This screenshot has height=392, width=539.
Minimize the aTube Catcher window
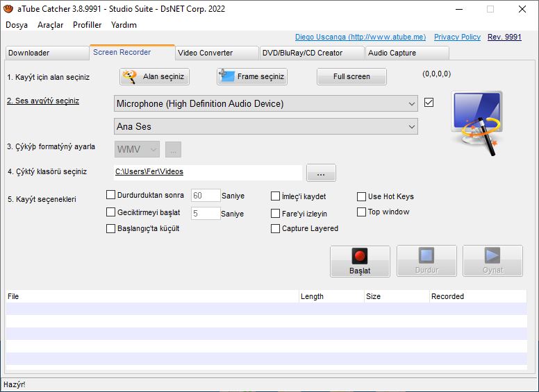459,9
